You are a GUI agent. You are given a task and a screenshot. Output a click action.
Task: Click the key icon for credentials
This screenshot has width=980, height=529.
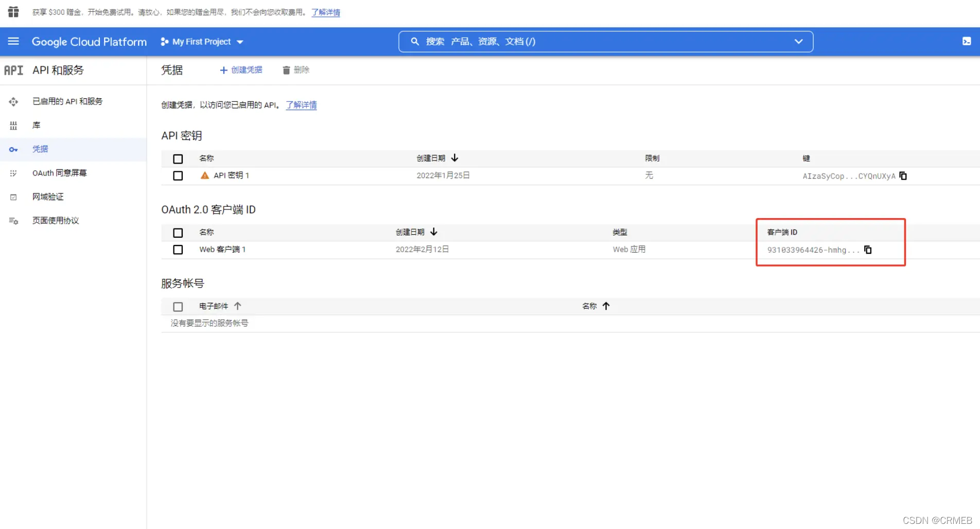(13, 149)
